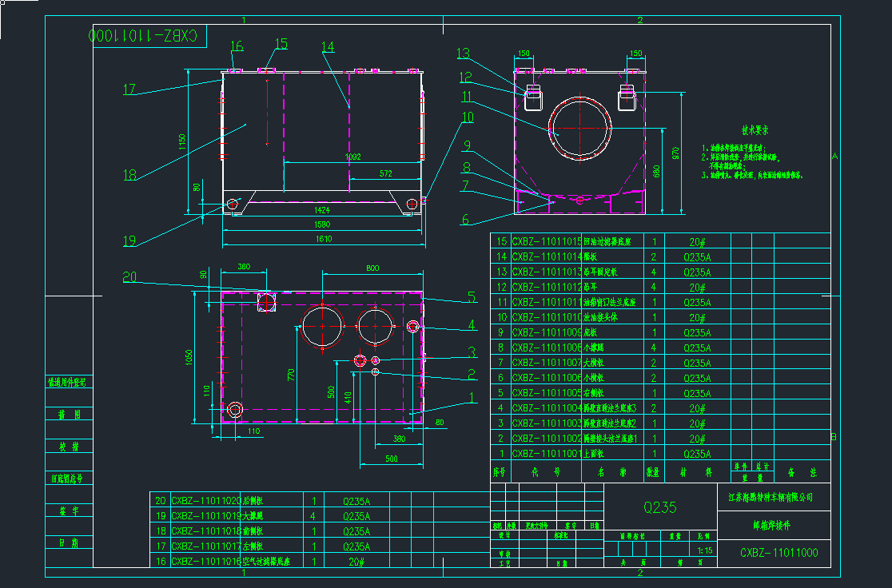Select balloon number 14 callout label

328,47
